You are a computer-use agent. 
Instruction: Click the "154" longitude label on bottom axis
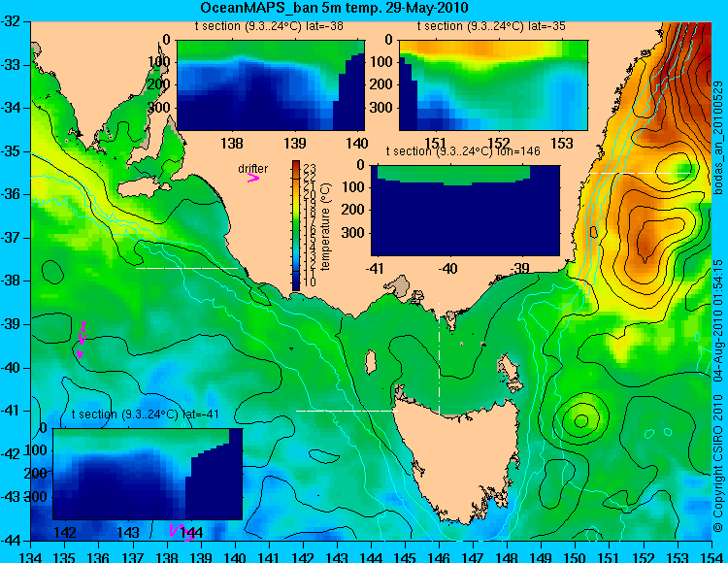711,557
